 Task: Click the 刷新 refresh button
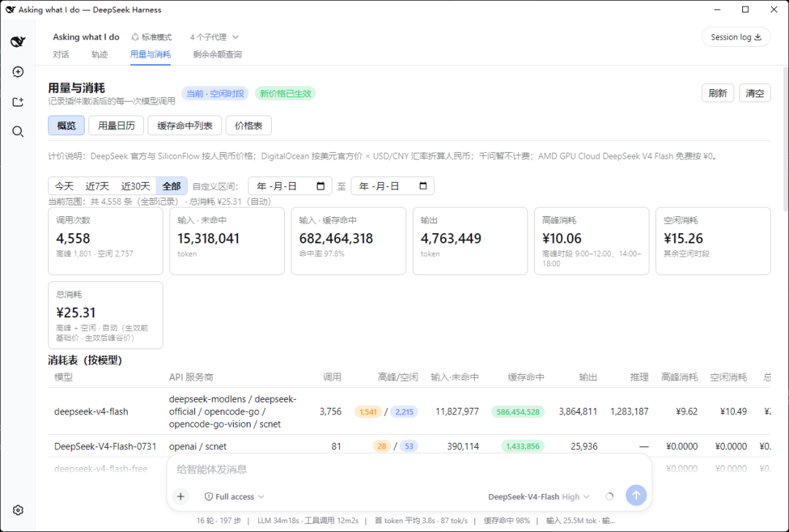point(717,93)
